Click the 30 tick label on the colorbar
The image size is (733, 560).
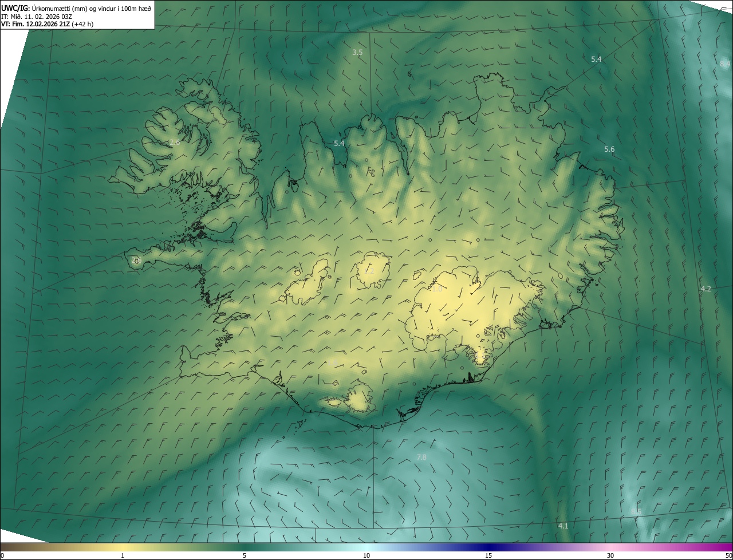(610, 556)
